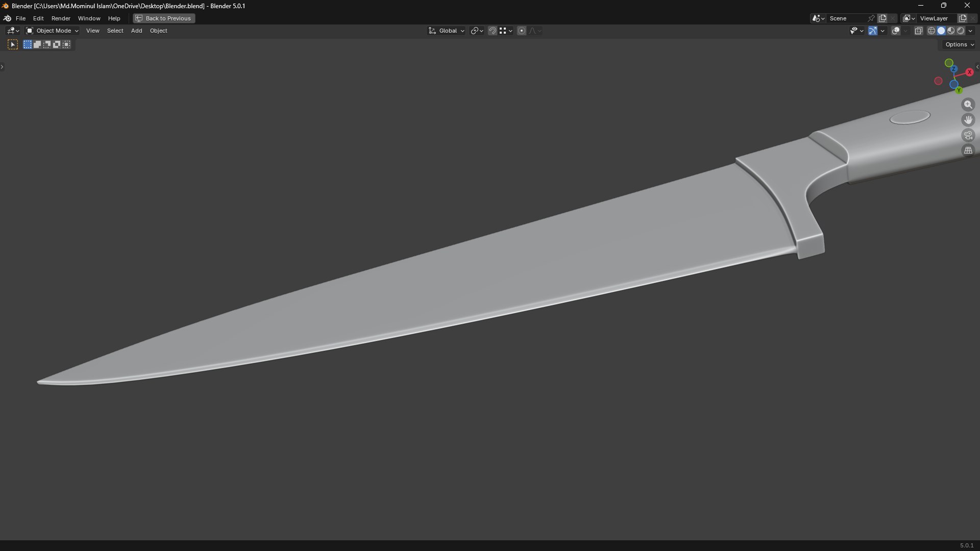Click the negative Z axis circle on gizmo
The width and height of the screenshot is (980, 551).
point(953,84)
